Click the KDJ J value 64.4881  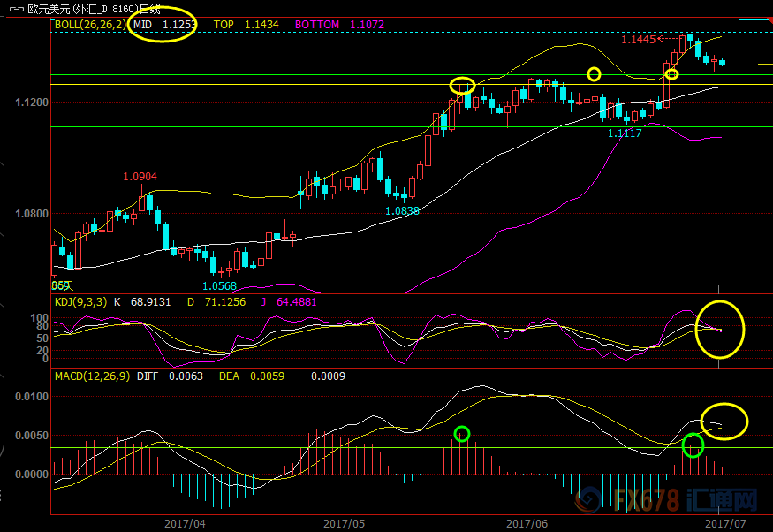[296, 302]
